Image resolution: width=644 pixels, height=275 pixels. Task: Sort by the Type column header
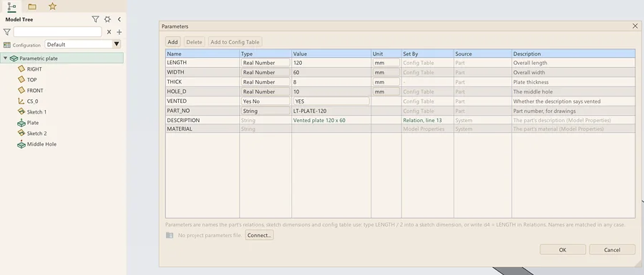click(265, 54)
